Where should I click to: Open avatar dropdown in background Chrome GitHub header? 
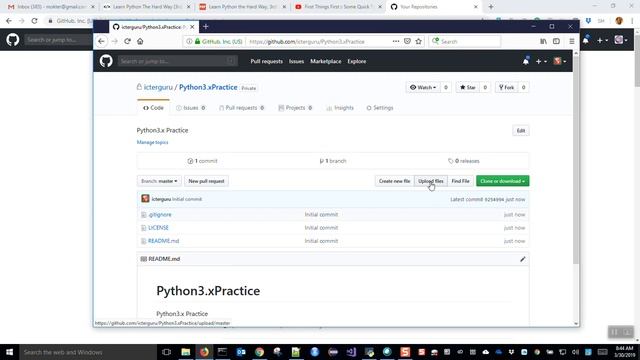[621, 40]
